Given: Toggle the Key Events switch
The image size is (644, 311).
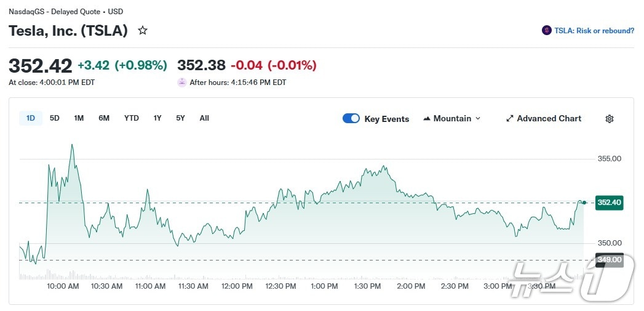Looking at the screenshot, I should pos(351,118).
